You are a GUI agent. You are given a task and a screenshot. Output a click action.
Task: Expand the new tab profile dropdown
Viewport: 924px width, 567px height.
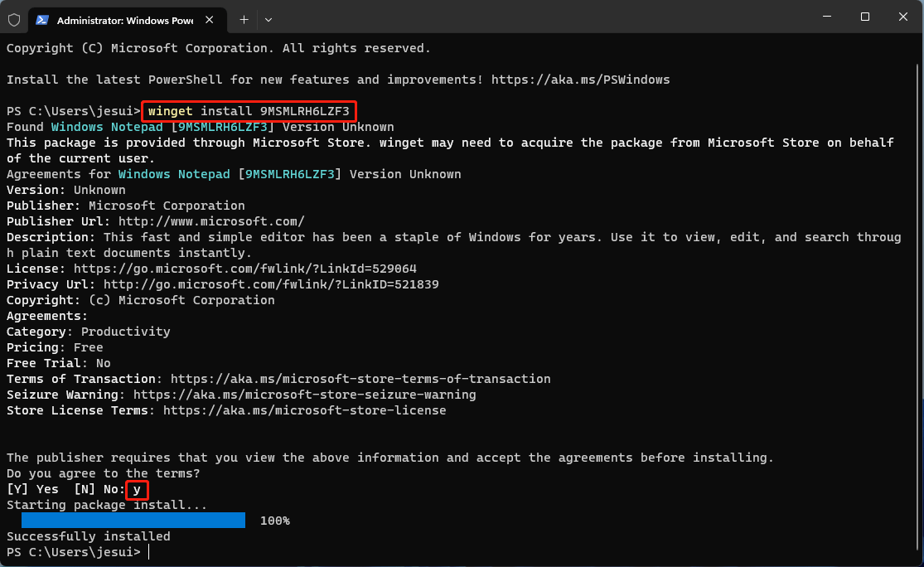(268, 20)
